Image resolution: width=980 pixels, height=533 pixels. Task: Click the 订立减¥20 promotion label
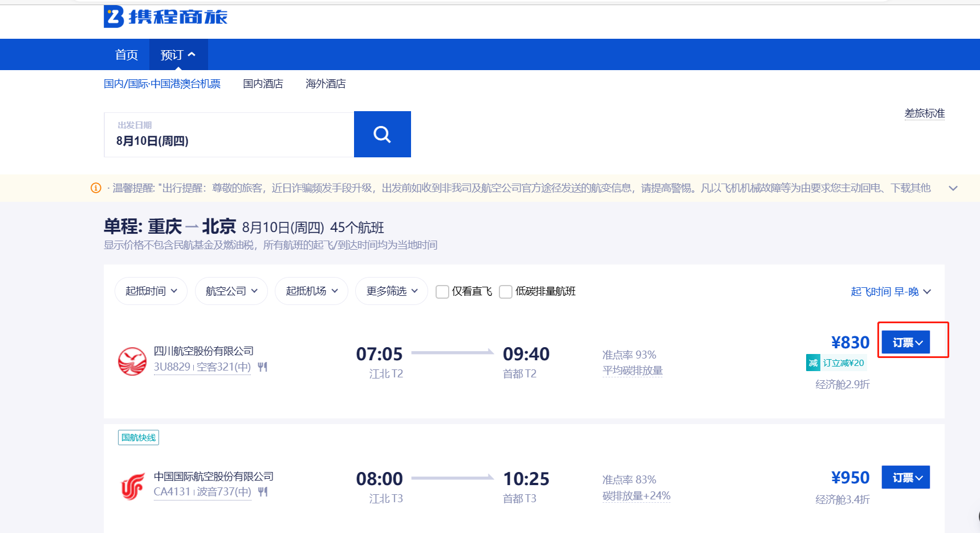click(x=843, y=363)
